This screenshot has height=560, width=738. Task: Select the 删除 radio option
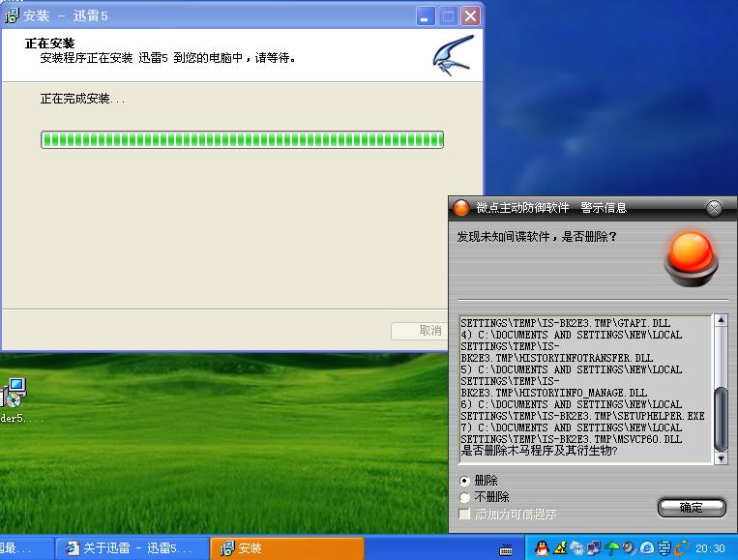tap(464, 481)
